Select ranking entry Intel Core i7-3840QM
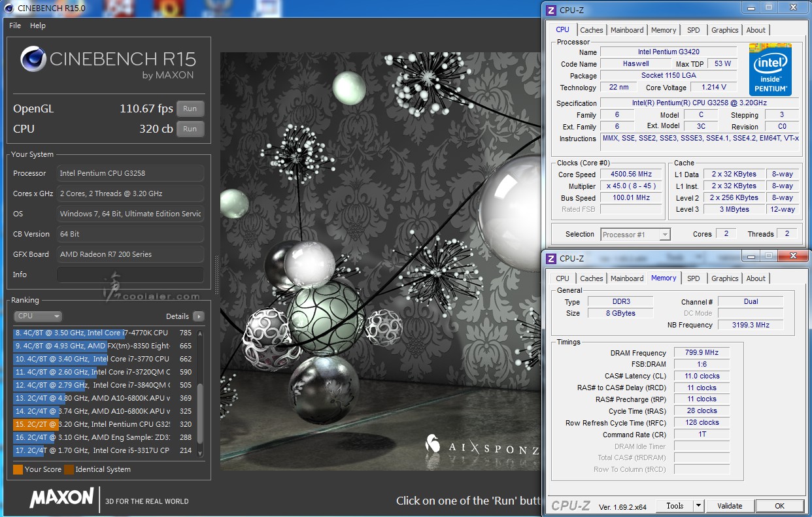812x517 pixels. [103, 385]
